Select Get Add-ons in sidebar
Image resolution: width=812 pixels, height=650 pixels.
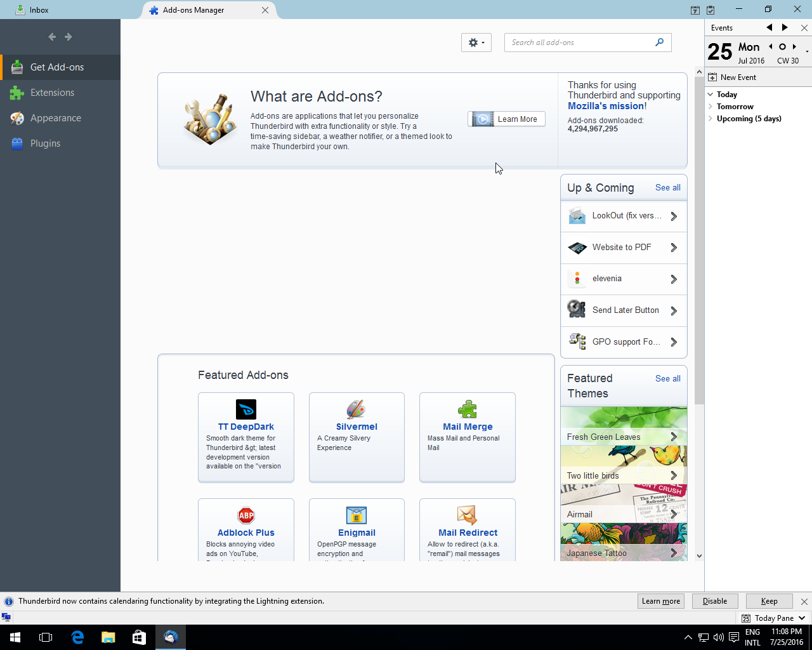[x=60, y=67]
